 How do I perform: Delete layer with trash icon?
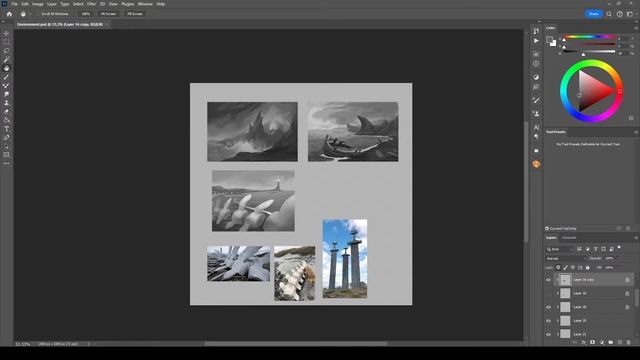point(629,342)
